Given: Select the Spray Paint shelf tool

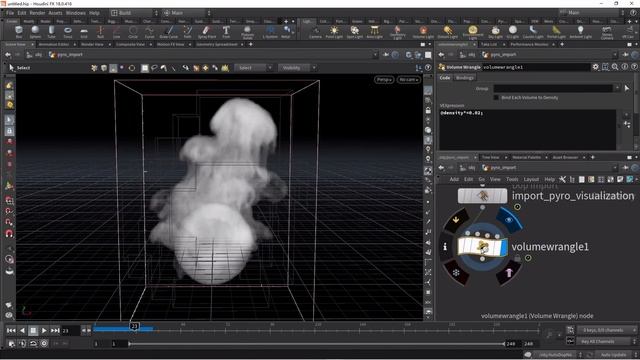Looking at the screenshot, I should (207, 32).
